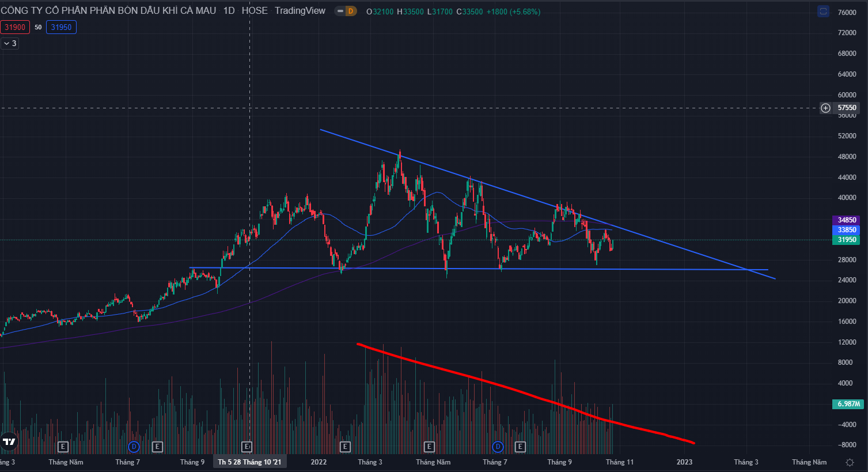This screenshot has width=868, height=472.
Task: Open the first earnings E marker on the timeline
Action: tap(63, 447)
